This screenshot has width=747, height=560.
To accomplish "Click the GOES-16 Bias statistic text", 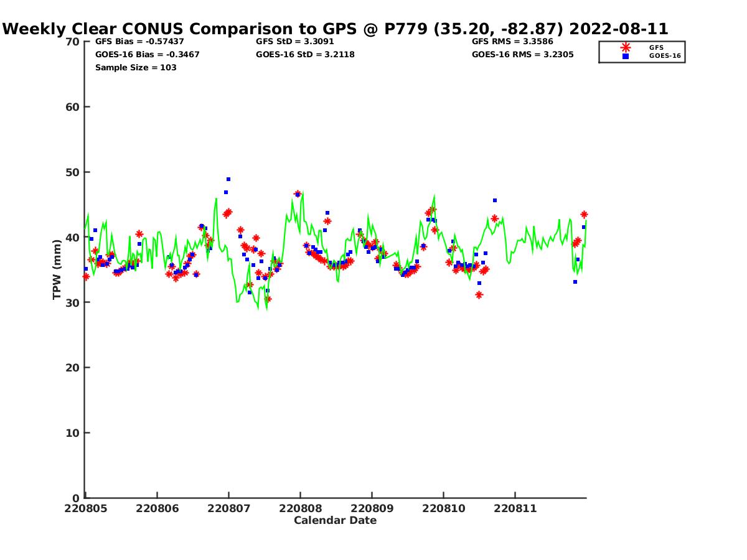I will 147,55.
